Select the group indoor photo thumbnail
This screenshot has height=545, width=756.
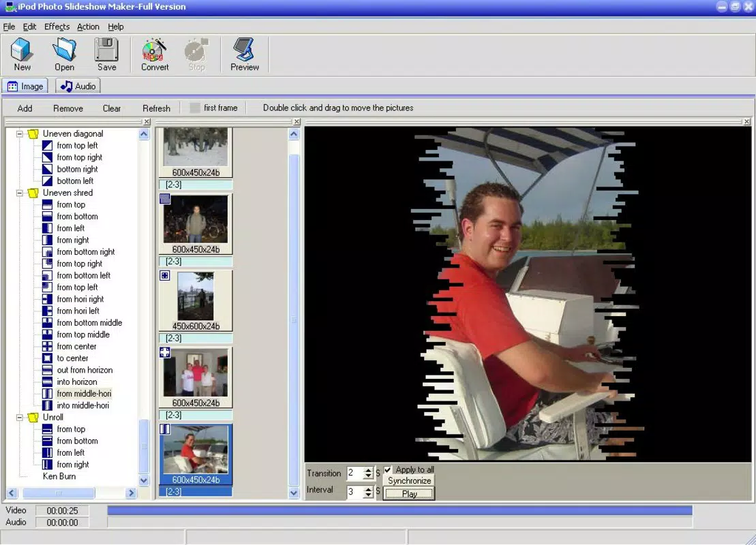[196, 377]
